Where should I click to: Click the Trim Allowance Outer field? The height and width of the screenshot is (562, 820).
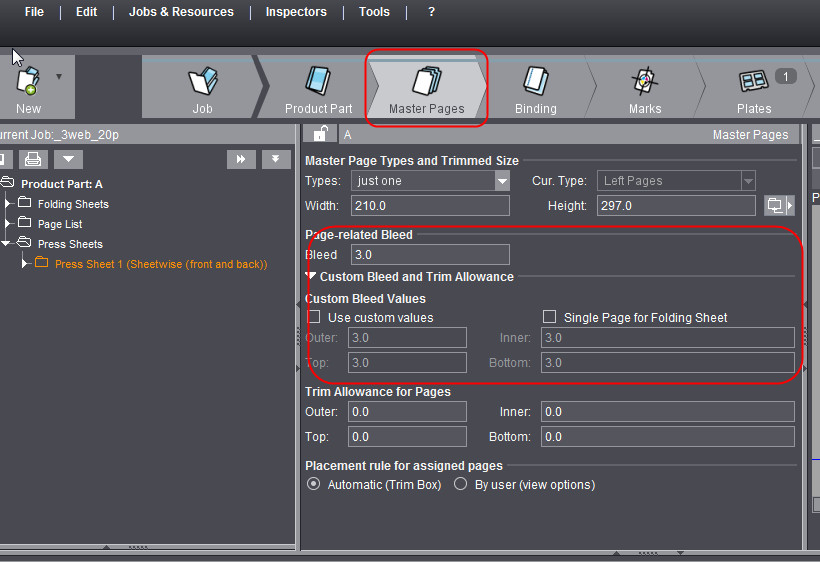click(407, 412)
